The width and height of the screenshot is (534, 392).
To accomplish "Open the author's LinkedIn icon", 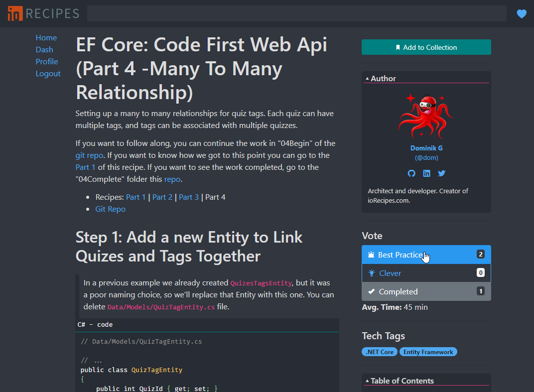I will 426,173.
